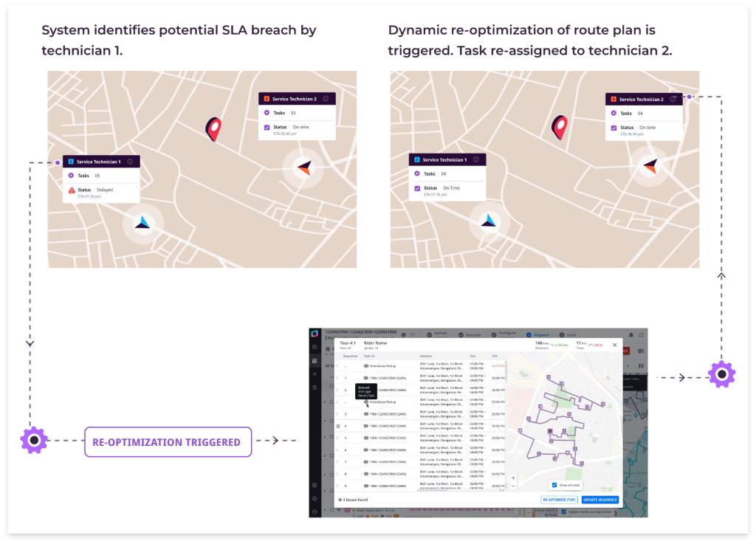Screen dimensions: 756x544
Task: Zoom in the route map with plus
Action: pyautogui.click(x=513, y=478)
